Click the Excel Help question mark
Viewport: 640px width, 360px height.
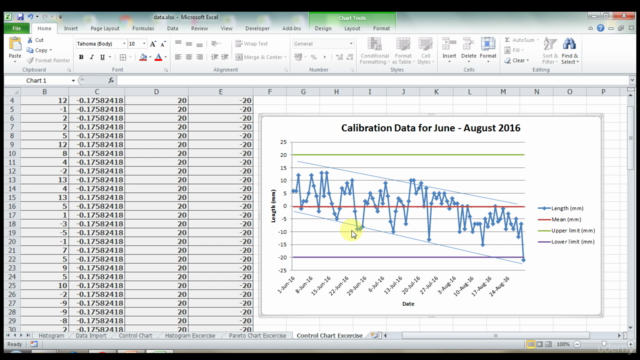(600, 28)
